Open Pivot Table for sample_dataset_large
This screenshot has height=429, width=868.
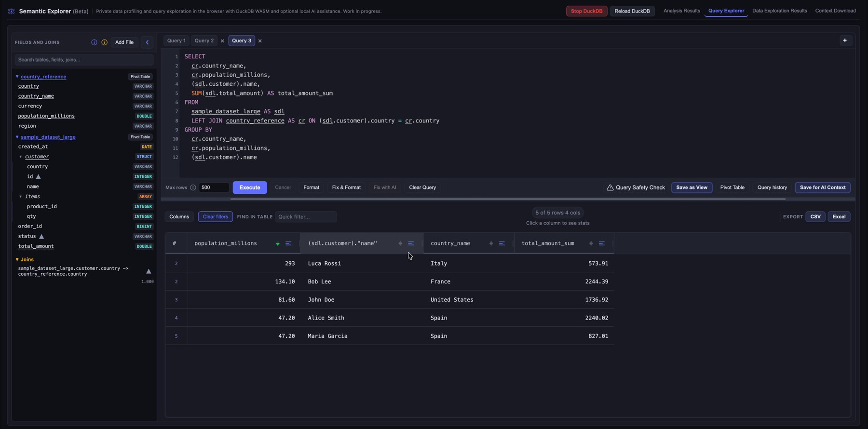coord(140,137)
